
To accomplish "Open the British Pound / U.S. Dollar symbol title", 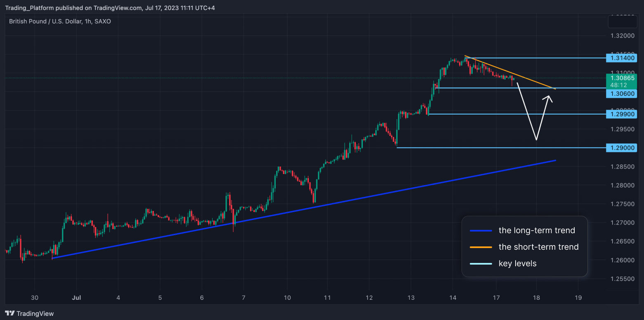I will coord(60,21).
